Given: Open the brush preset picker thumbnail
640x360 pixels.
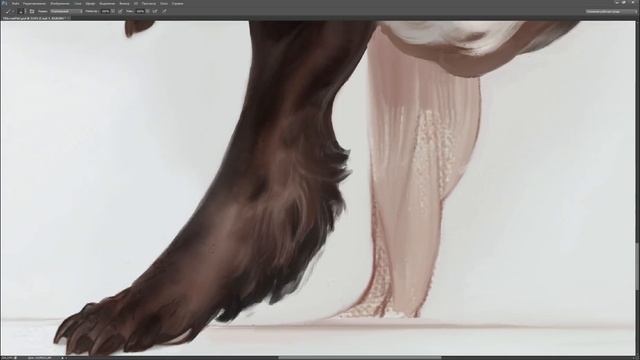Looking at the screenshot, I should [x=21, y=11].
